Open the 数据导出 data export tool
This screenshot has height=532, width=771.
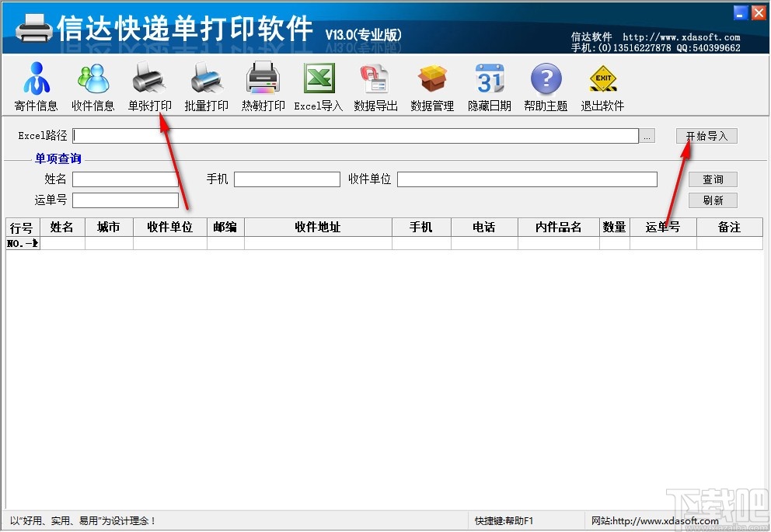[x=375, y=85]
